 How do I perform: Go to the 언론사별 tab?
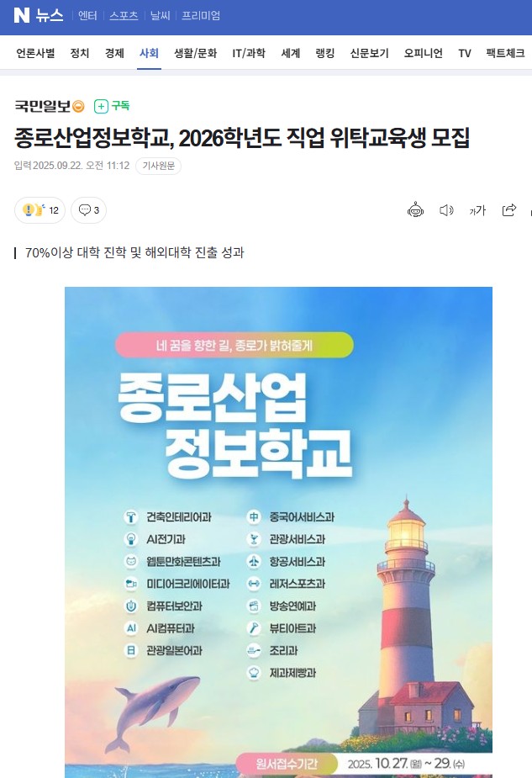pos(35,53)
